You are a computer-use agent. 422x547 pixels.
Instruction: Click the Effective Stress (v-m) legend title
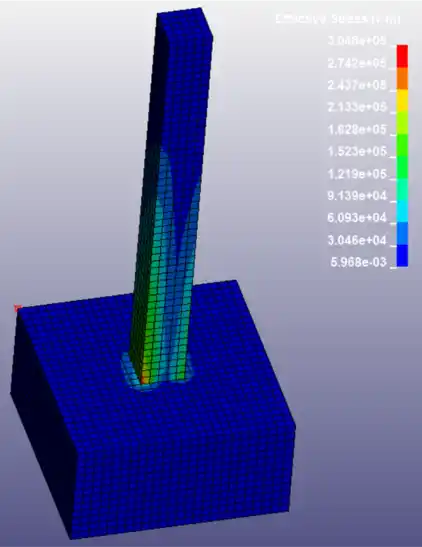coord(338,19)
